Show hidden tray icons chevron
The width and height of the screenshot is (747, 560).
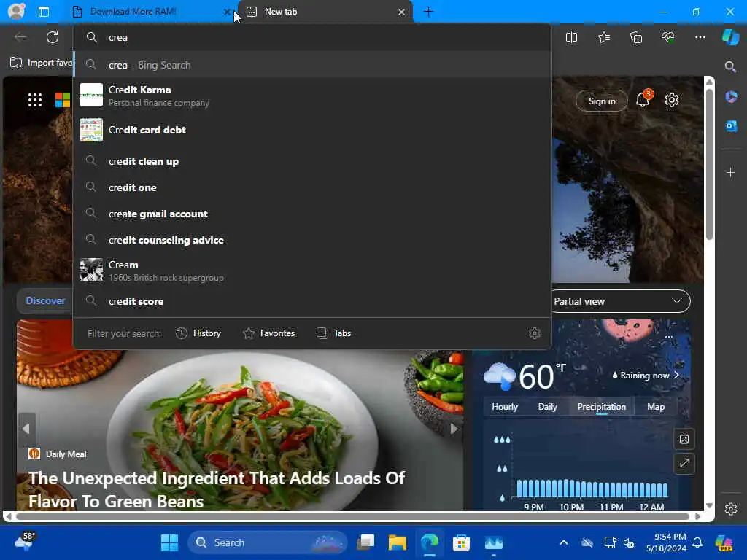pyautogui.click(x=564, y=542)
